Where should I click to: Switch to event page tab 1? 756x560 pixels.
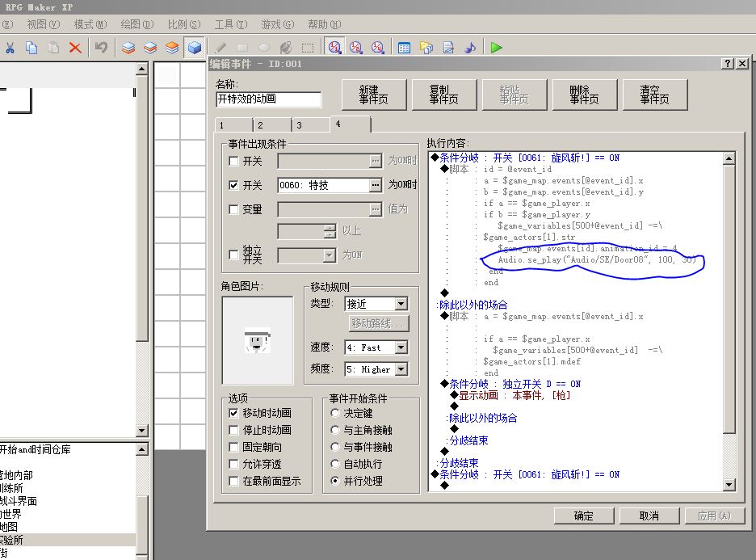[233, 125]
